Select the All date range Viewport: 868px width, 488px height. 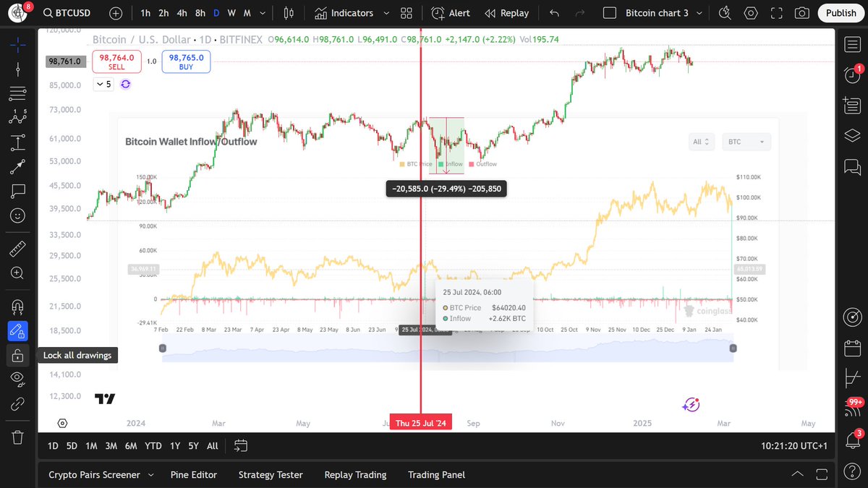213,446
